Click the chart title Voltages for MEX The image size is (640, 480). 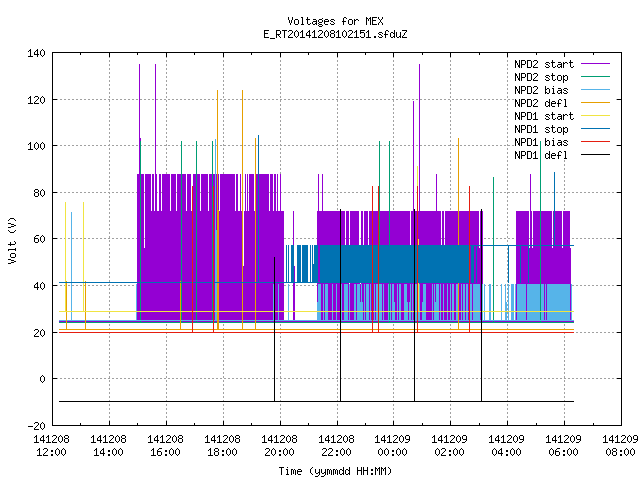click(x=335, y=21)
